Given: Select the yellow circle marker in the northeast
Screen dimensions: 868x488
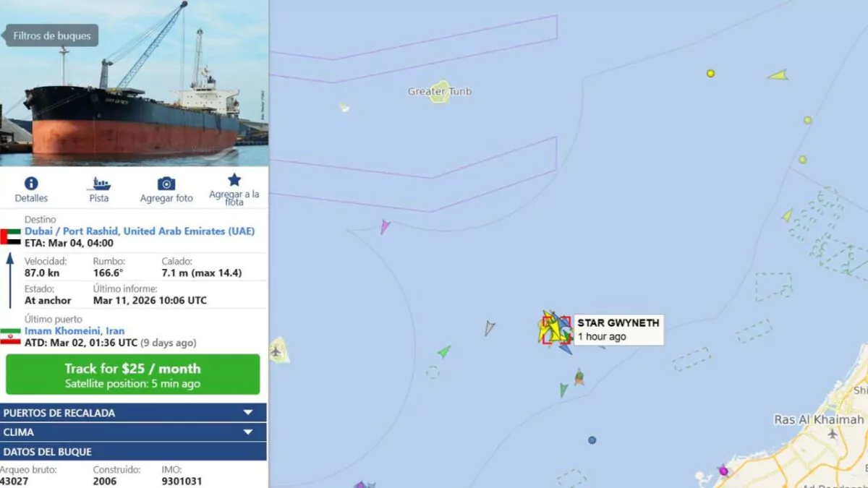Looking at the screenshot, I should [710, 73].
